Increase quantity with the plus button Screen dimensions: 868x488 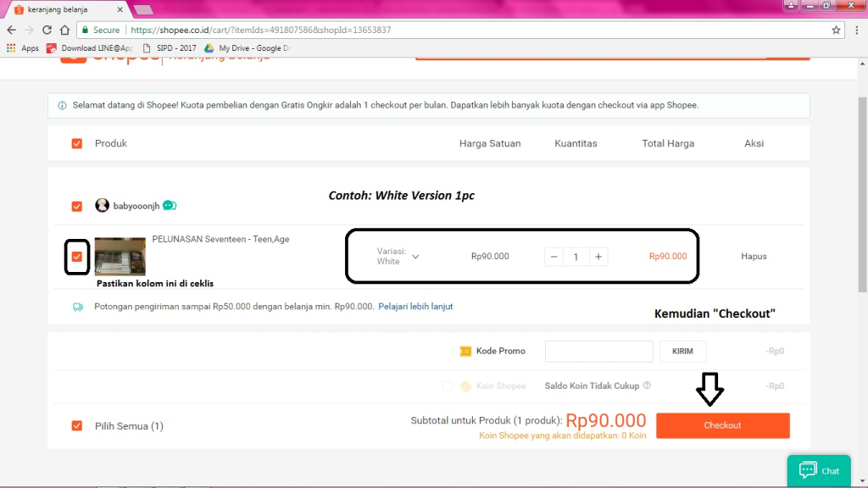598,256
